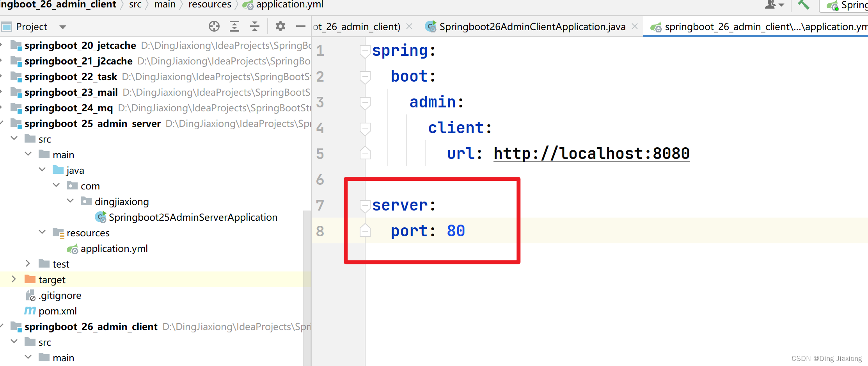Click the Build project hammer icon
This screenshot has width=868, height=366.
(804, 5)
